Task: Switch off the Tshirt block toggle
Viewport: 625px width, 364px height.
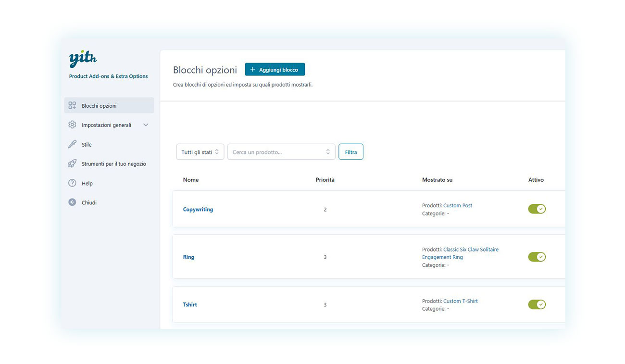Action: 537,304
